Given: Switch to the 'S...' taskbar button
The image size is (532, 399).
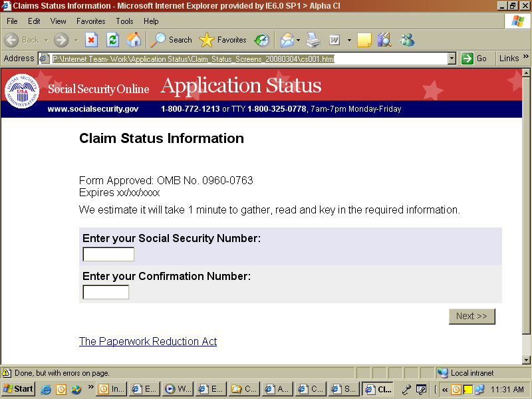Looking at the screenshot, I should tap(344, 389).
